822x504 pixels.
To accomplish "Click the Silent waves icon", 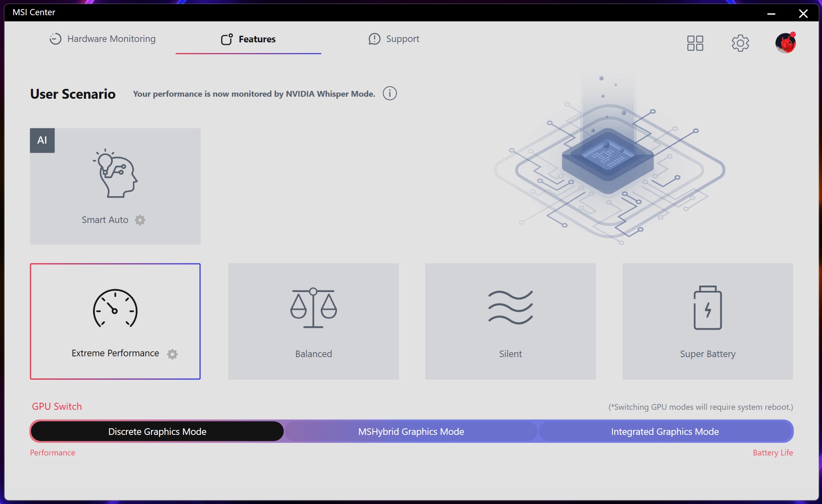I will pyautogui.click(x=511, y=307).
